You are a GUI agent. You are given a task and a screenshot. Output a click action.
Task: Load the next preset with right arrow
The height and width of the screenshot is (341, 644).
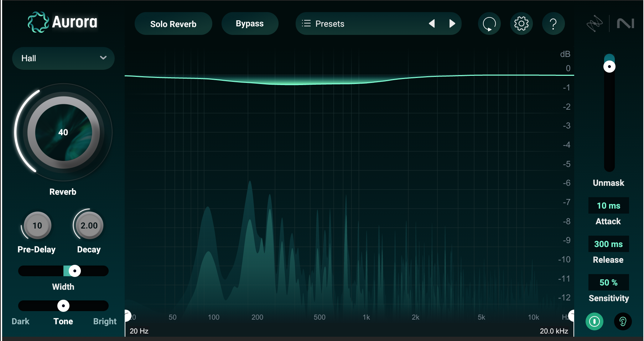pos(452,24)
